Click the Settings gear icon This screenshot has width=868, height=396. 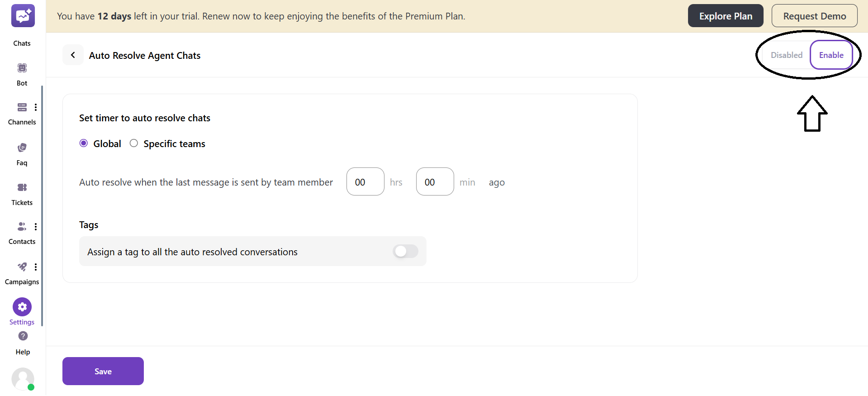22,307
